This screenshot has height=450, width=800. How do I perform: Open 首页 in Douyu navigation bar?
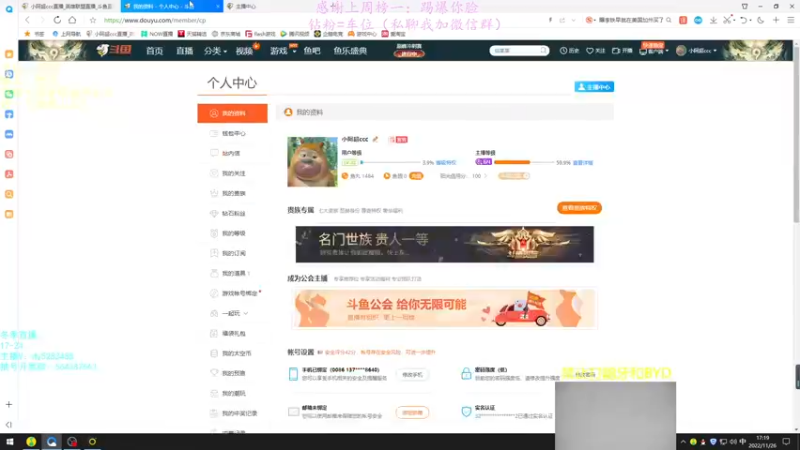tap(154, 51)
